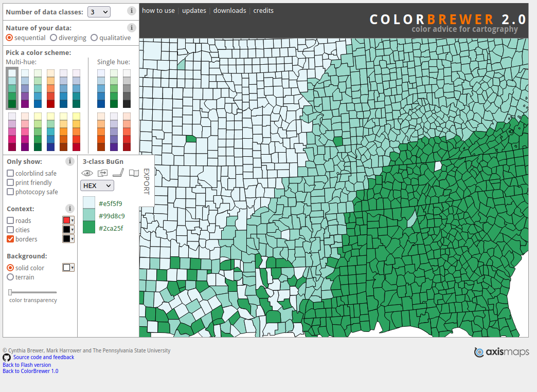Pick the gray single-hue color scheme

point(127,88)
